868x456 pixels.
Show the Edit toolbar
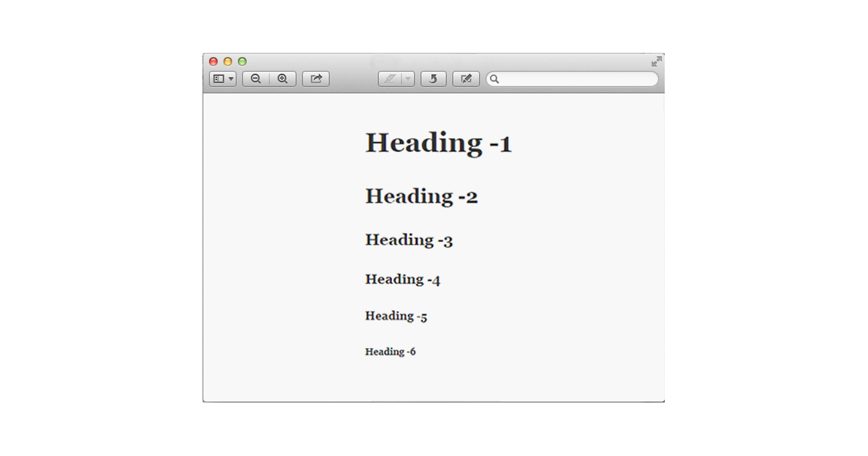click(466, 79)
